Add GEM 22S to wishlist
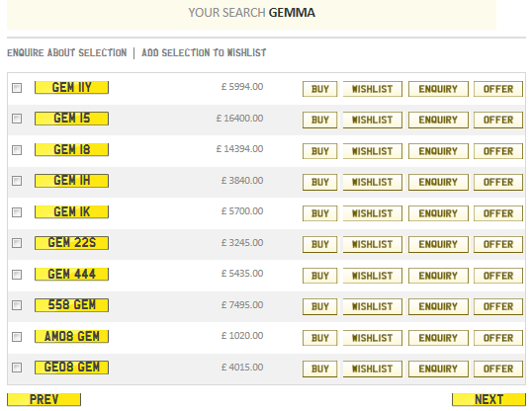Image resolution: width=532 pixels, height=411 pixels. coord(373,244)
